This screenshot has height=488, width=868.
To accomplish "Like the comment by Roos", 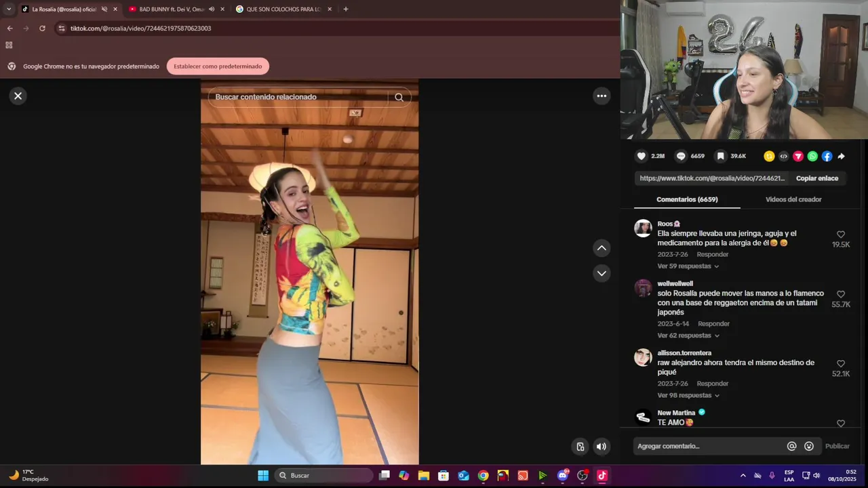I will coord(841,235).
